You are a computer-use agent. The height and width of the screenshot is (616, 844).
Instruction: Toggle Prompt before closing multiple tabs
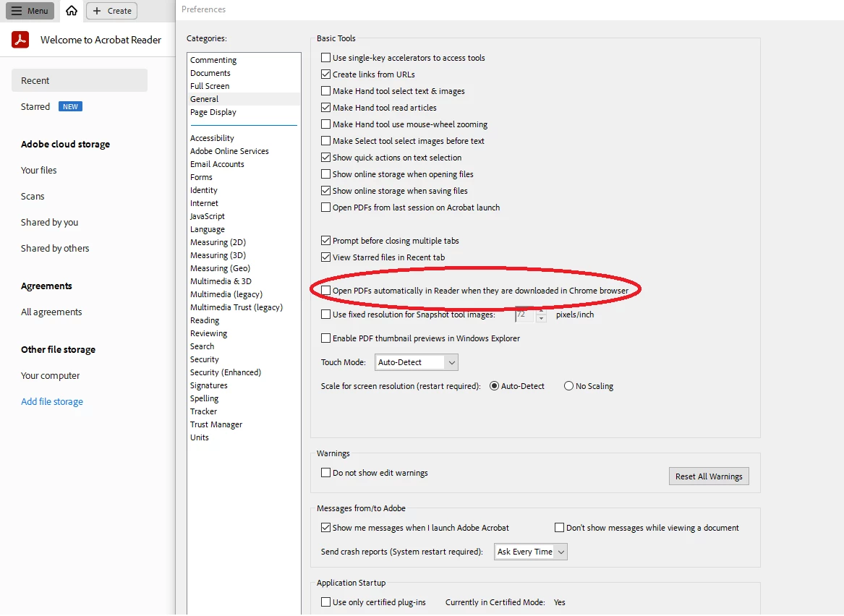(325, 241)
